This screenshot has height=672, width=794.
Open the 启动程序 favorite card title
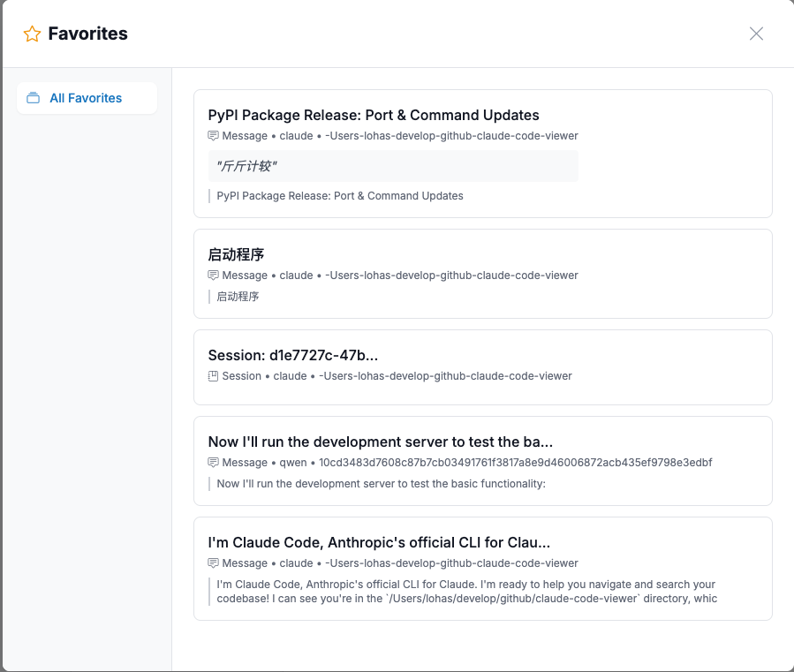(x=236, y=254)
